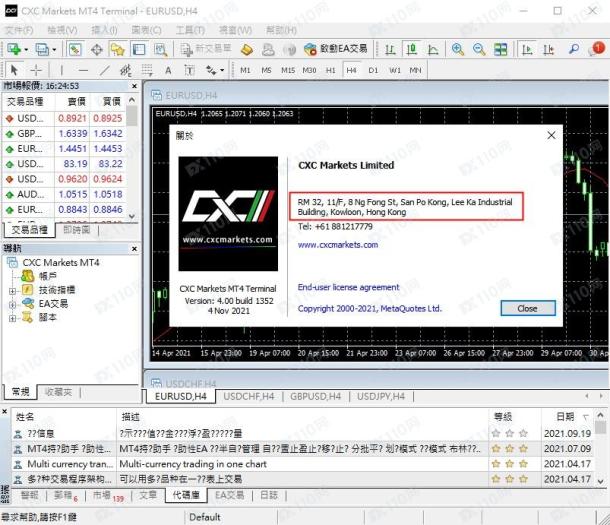Switch to the 即時圖 tab in Market Watch
Viewport: 610px width, 525px height.
(77, 230)
